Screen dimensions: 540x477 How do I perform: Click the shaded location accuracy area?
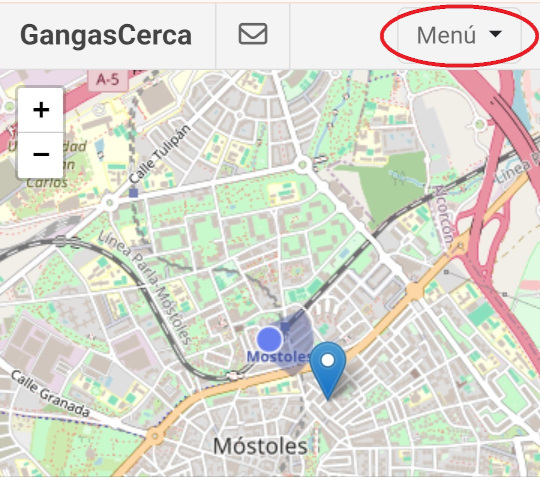click(x=296, y=341)
